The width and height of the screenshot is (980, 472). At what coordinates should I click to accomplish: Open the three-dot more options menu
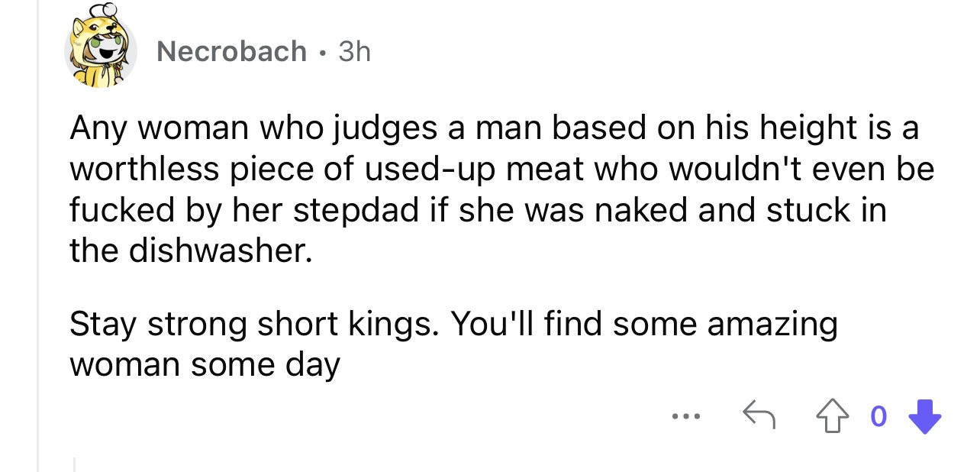coord(684,418)
